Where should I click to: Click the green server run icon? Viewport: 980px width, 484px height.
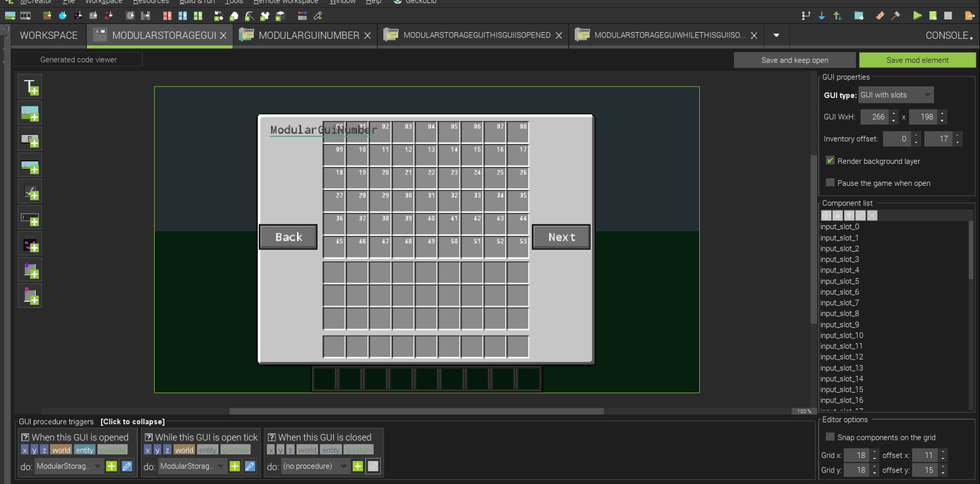[934, 15]
